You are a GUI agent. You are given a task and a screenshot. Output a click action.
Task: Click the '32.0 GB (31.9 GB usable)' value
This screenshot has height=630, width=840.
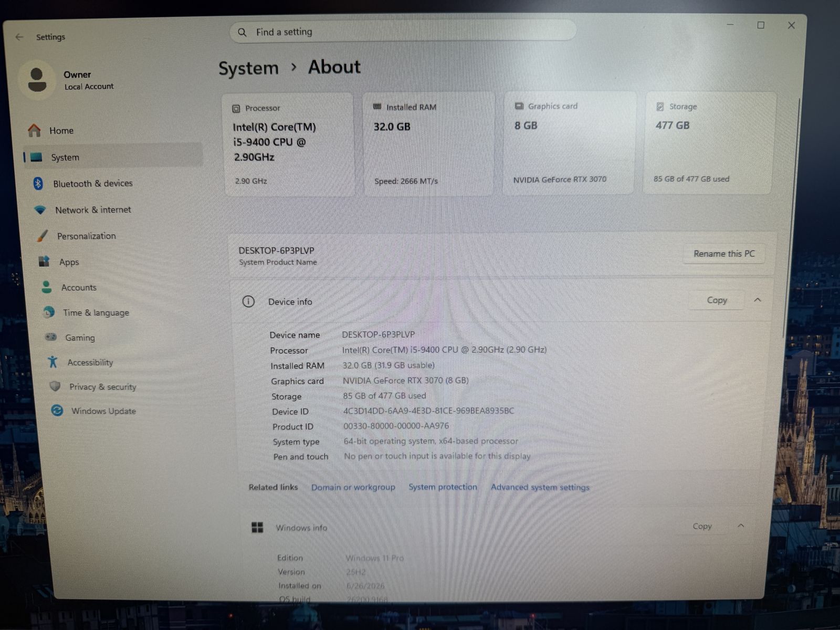point(388,365)
